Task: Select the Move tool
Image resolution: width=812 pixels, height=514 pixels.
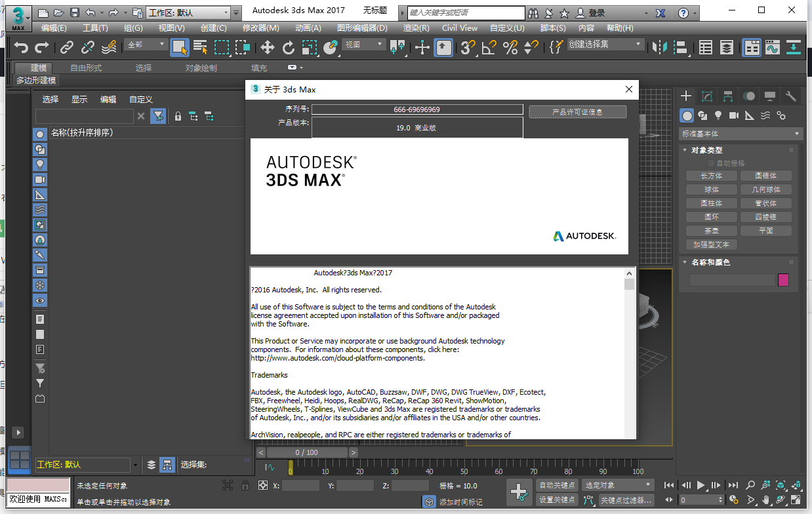Action: pyautogui.click(x=267, y=47)
